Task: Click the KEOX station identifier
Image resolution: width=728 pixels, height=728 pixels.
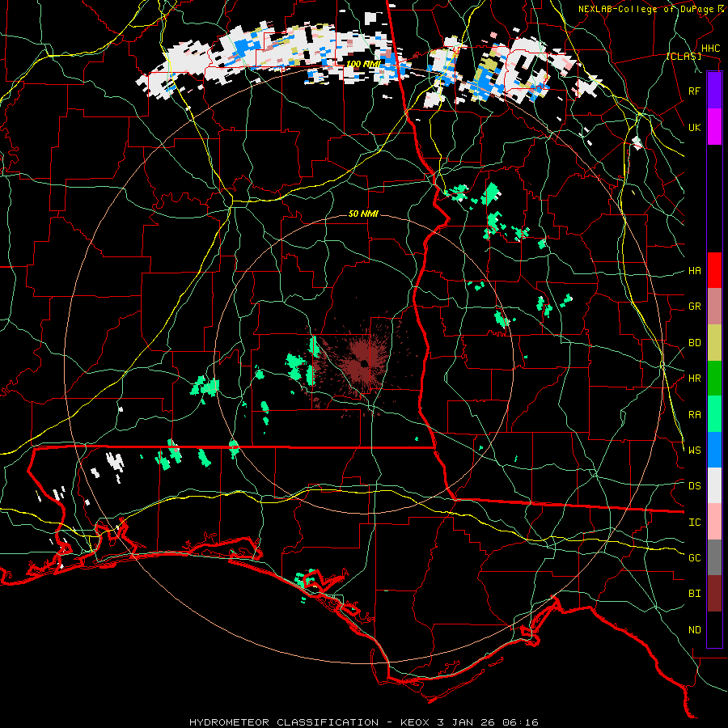Action: [414, 722]
